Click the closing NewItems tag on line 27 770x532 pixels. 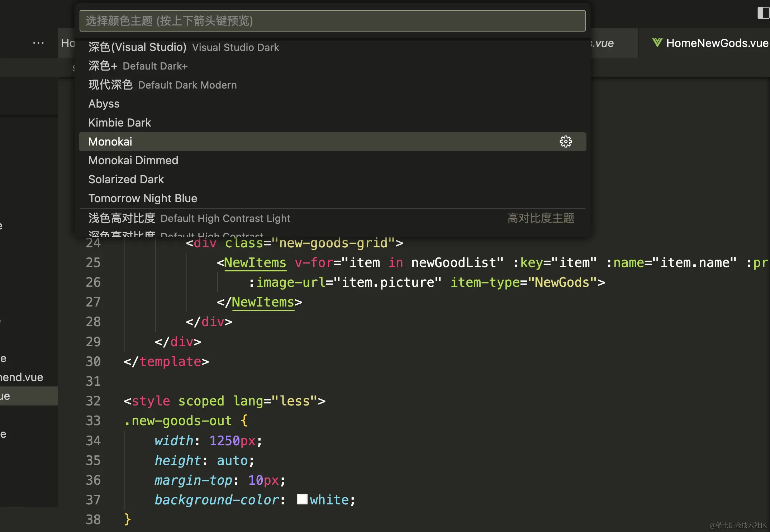tap(263, 302)
